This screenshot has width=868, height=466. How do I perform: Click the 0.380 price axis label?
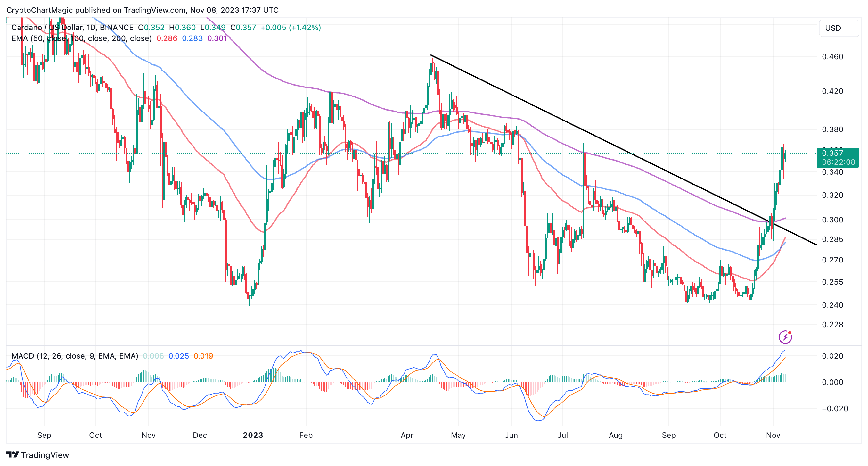[x=832, y=129]
